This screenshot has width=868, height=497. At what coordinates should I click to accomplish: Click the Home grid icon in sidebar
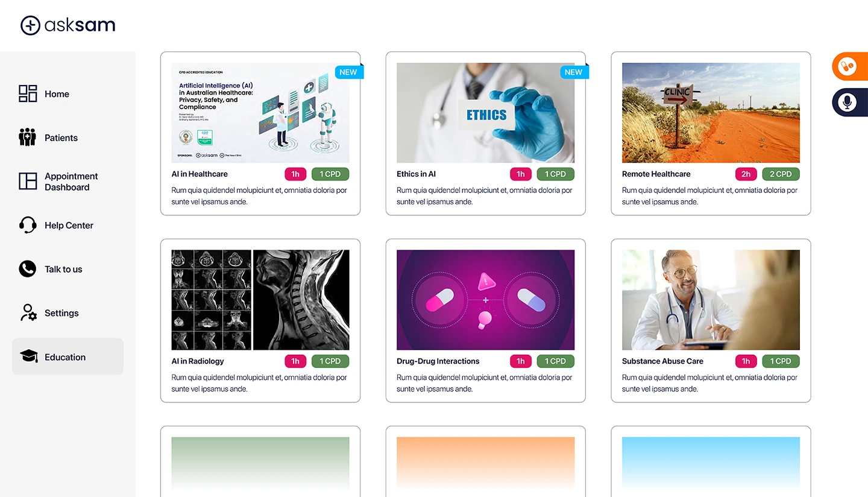[x=28, y=93]
